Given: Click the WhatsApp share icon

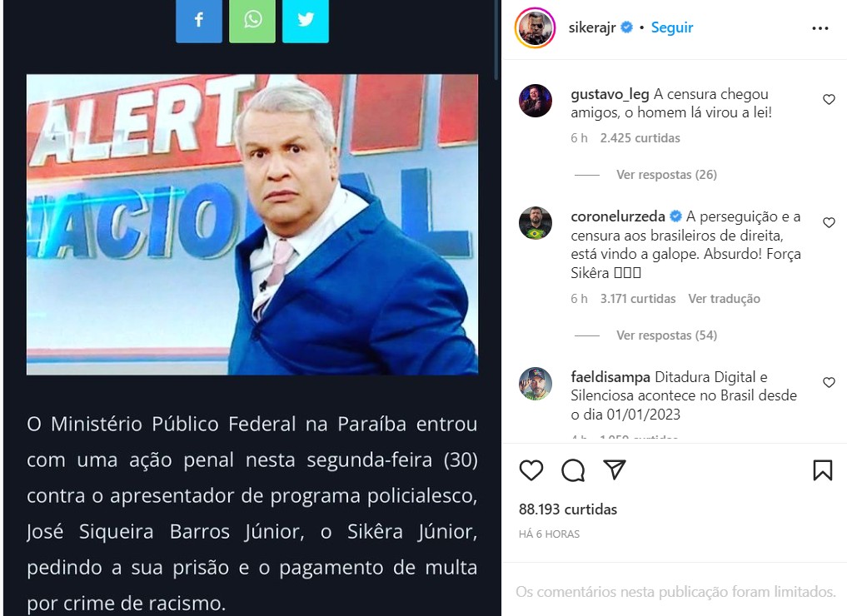Looking at the screenshot, I should [x=252, y=21].
